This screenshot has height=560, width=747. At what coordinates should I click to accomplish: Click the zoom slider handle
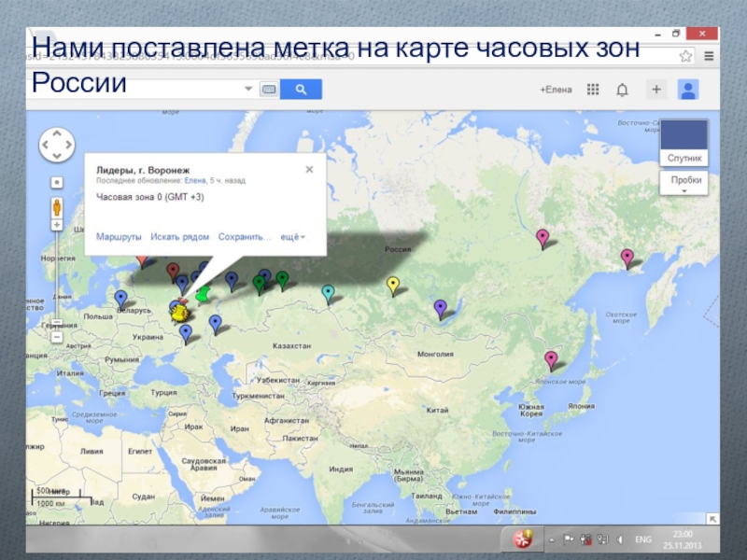coord(57,322)
